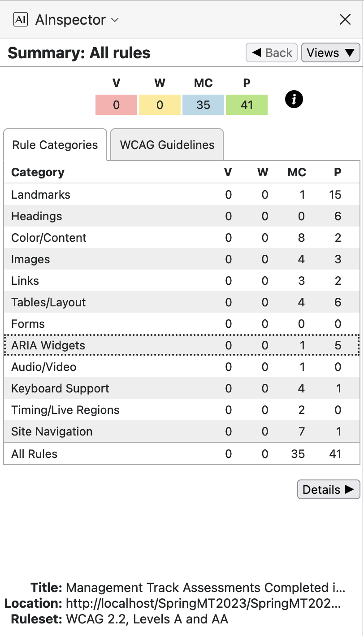
Task: Click the AInspector AI logo icon
Action: 21,20
